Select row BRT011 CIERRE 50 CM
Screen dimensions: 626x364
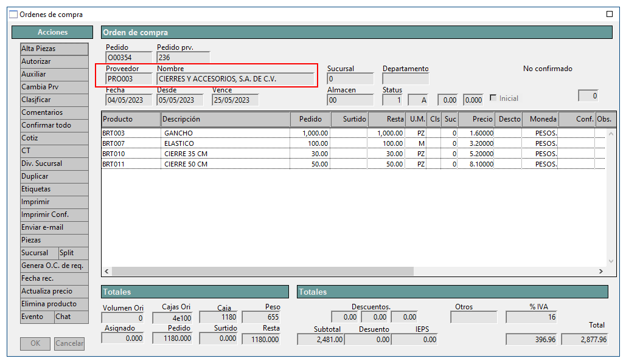(353, 164)
